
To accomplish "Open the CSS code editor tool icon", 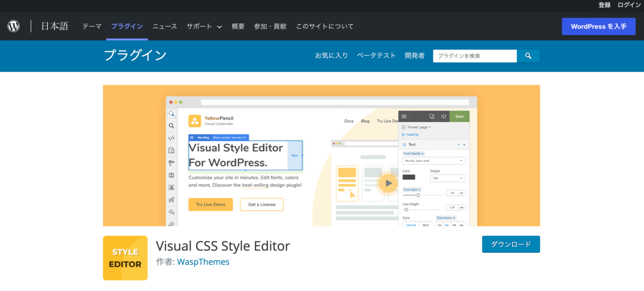I will [171, 138].
